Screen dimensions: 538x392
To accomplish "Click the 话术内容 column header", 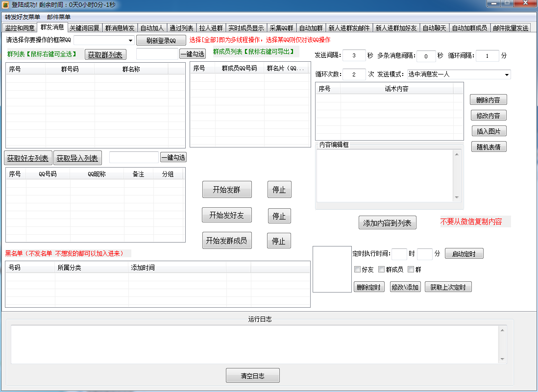I will pos(396,89).
